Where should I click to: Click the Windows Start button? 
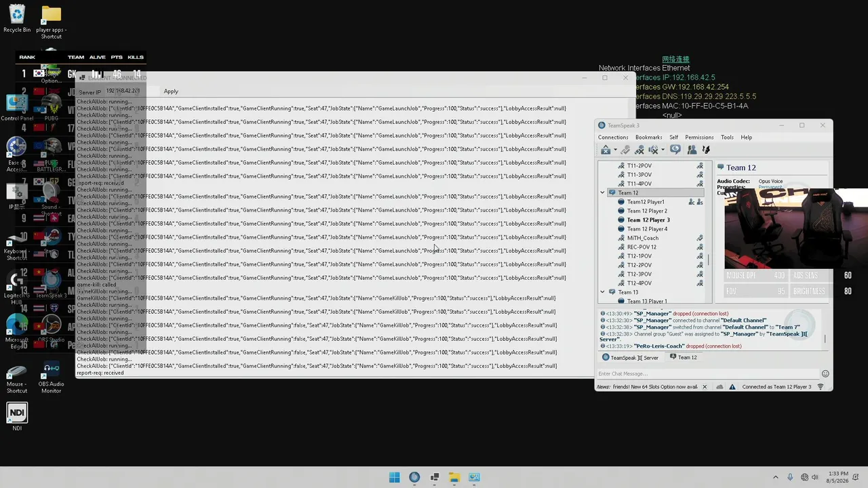395,477
